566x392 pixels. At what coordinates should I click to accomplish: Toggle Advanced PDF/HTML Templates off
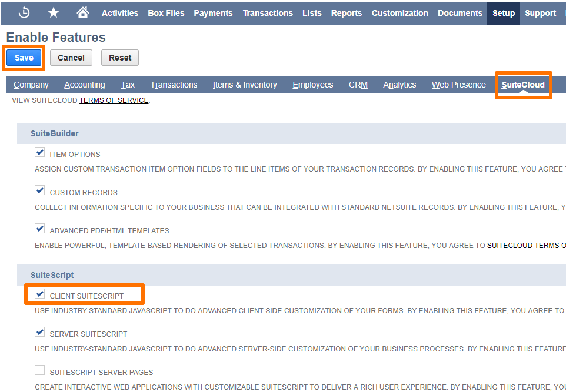point(39,228)
